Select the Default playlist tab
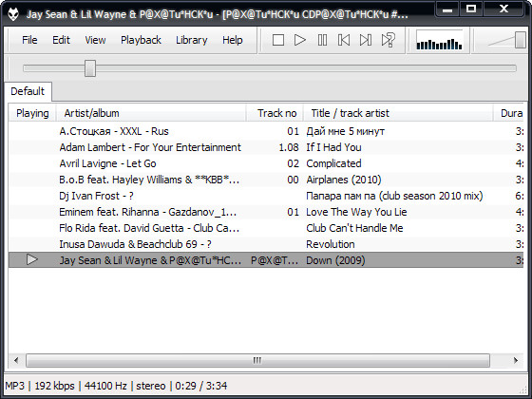The width and height of the screenshot is (532, 399). tap(28, 91)
